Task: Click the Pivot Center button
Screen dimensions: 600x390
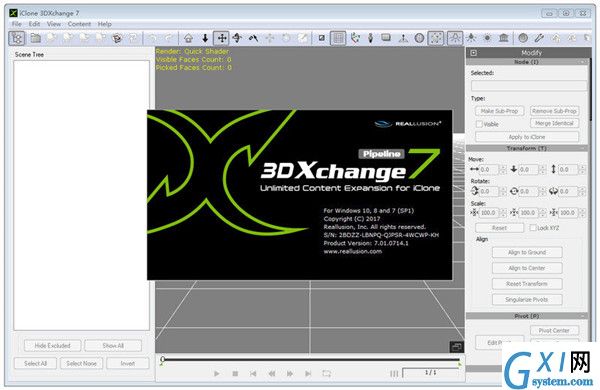Action: point(554,330)
